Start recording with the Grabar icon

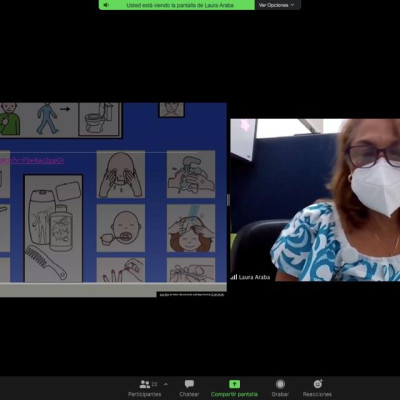[x=280, y=384]
